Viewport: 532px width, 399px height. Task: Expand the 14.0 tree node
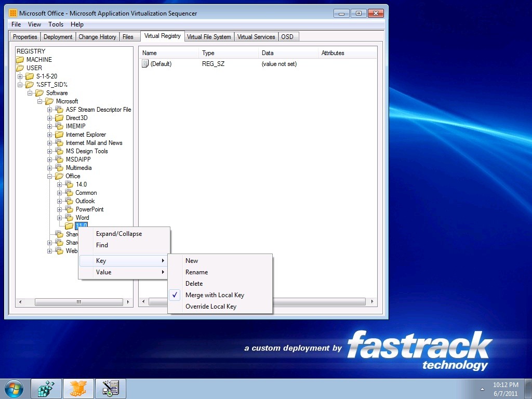pos(59,184)
